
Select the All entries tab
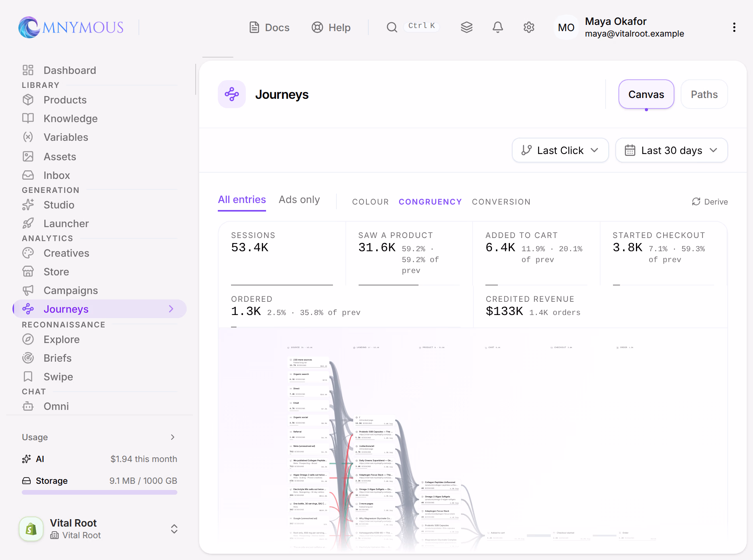242,199
